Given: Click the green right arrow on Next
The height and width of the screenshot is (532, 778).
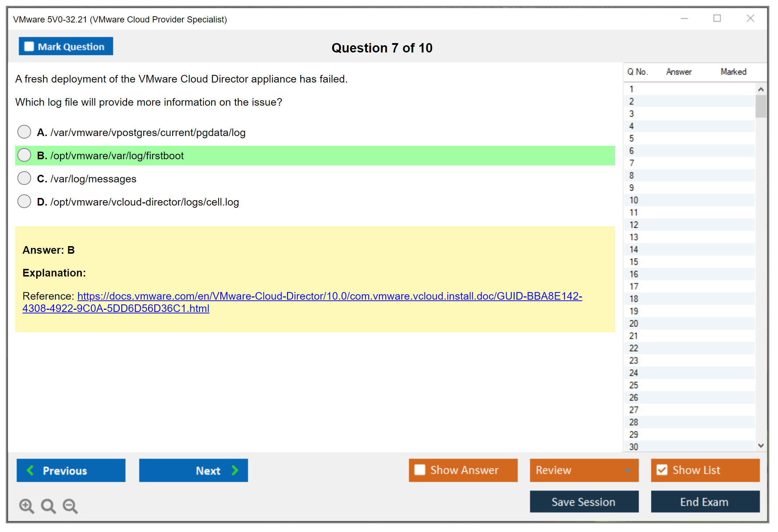Looking at the screenshot, I should [x=235, y=470].
